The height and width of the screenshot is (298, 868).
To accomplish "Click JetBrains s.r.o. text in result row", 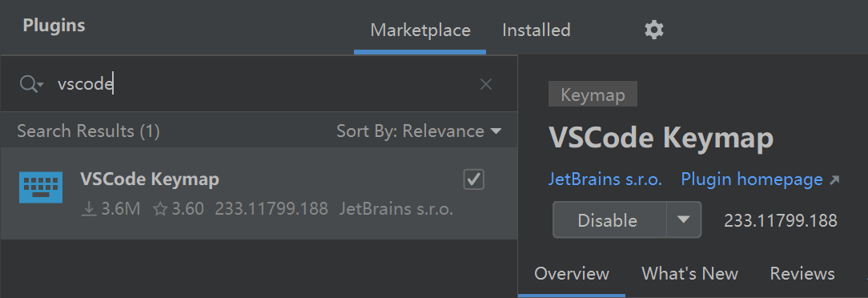I will [x=396, y=209].
